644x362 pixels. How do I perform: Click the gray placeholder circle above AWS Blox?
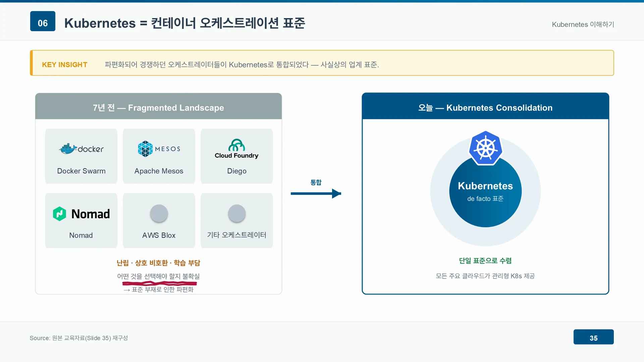(159, 213)
